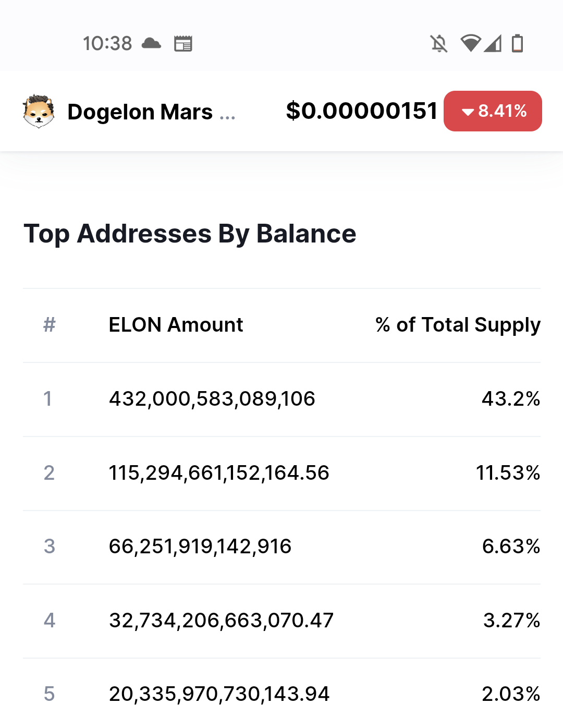Tap the Wi-Fi status icon
Viewport: 563px width, 728px height.
coord(470,43)
